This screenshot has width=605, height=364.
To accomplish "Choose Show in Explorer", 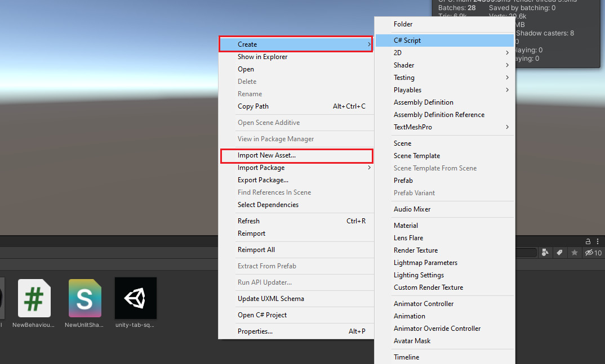I will tap(296, 57).
